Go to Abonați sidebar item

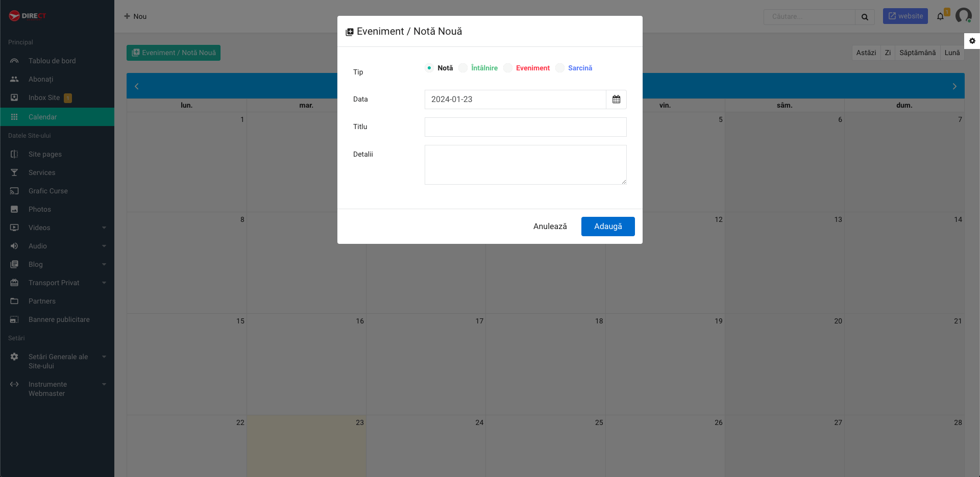point(57,79)
